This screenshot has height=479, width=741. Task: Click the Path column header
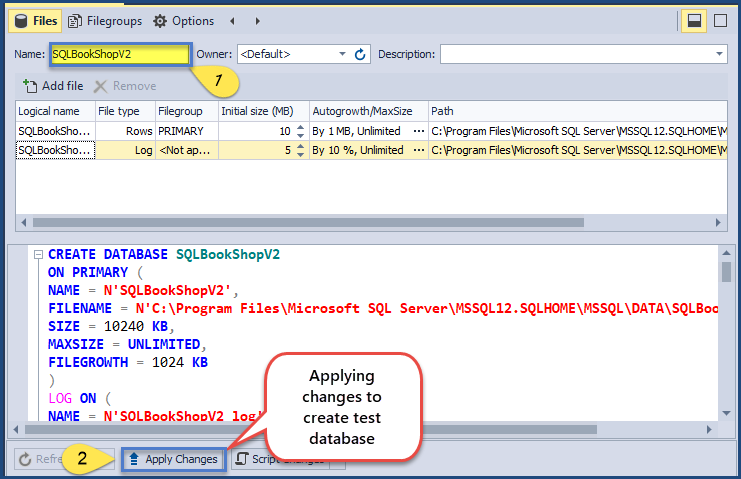tap(577, 111)
